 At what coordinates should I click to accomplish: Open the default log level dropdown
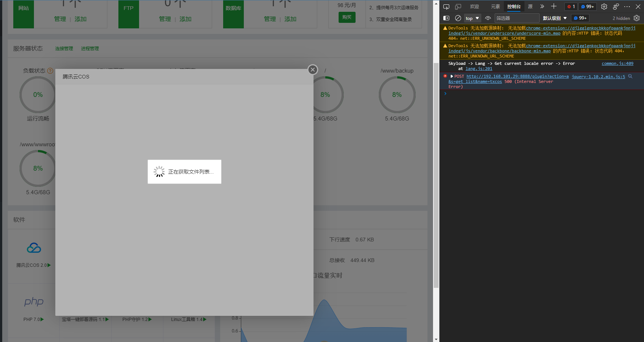[x=555, y=18]
